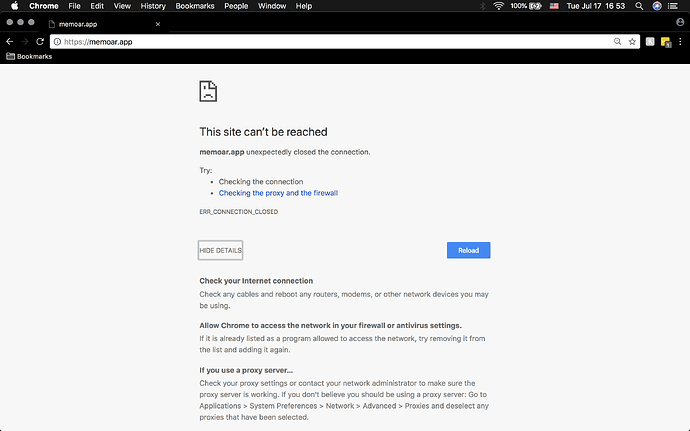Click 'Allow Chrome to access the network' heading
Viewport: 690px width, 431px height.
coord(330,325)
